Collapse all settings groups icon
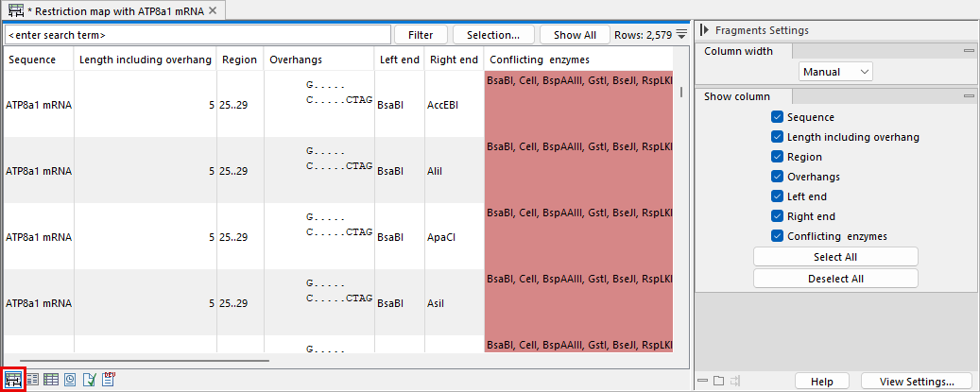 point(703,381)
